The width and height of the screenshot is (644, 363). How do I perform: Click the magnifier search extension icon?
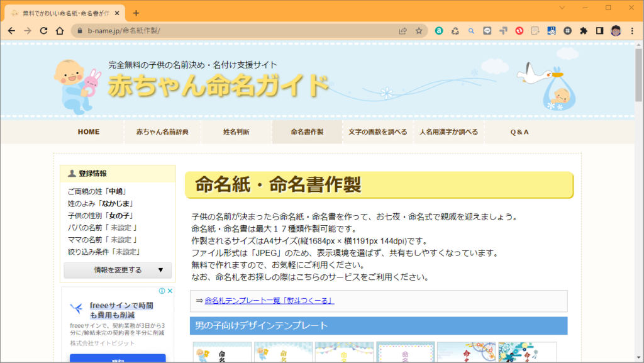click(x=472, y=30)
